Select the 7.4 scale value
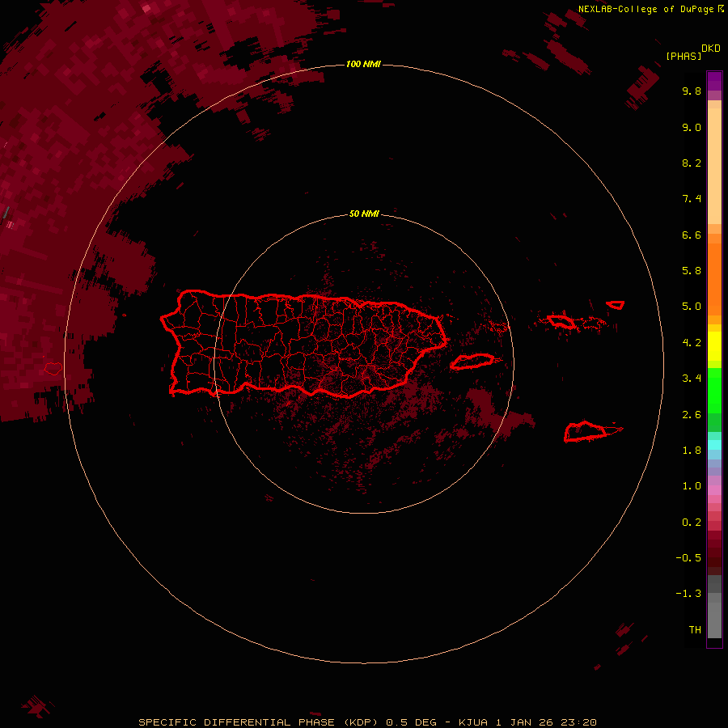The height and width of the screenshot is (728, 728). [x=692, y=199]
